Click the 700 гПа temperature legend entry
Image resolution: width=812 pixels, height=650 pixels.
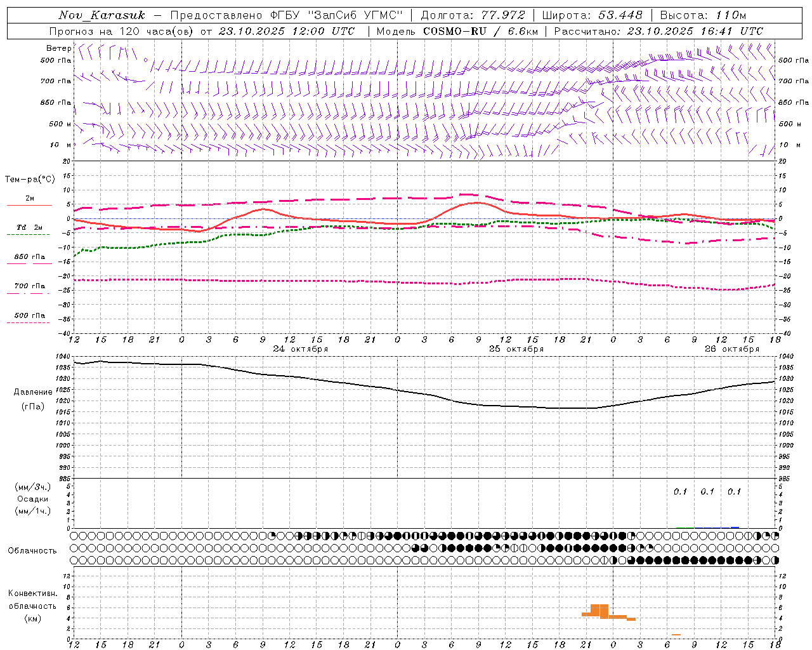click(30, 286)
